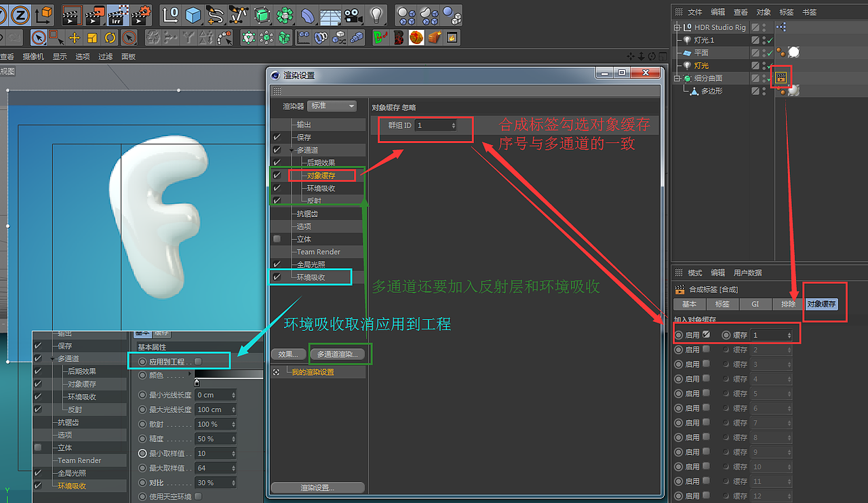Open 标签 menu in object manager

(787, 12)
